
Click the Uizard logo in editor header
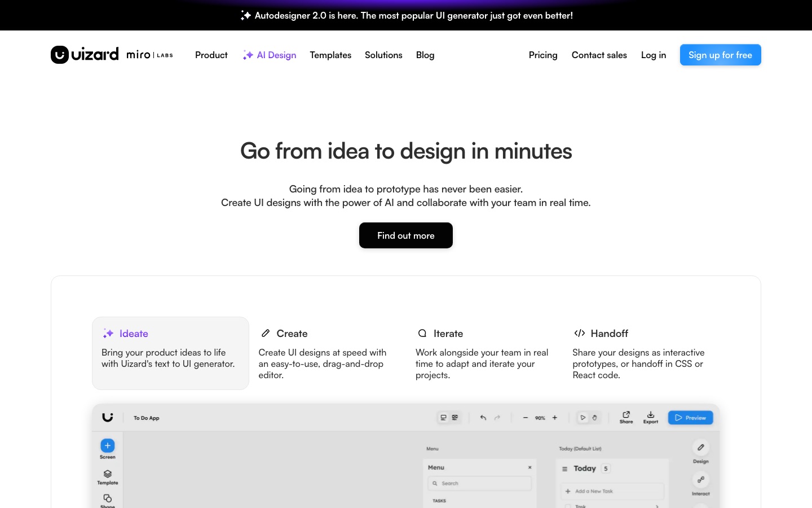(x=108, y=418)
